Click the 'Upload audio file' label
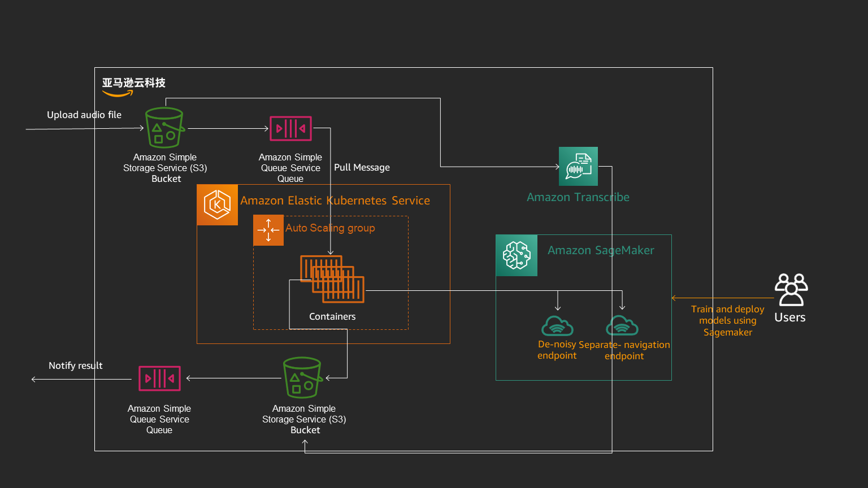Viewport: 868px width, 488px height. [84, 115]
